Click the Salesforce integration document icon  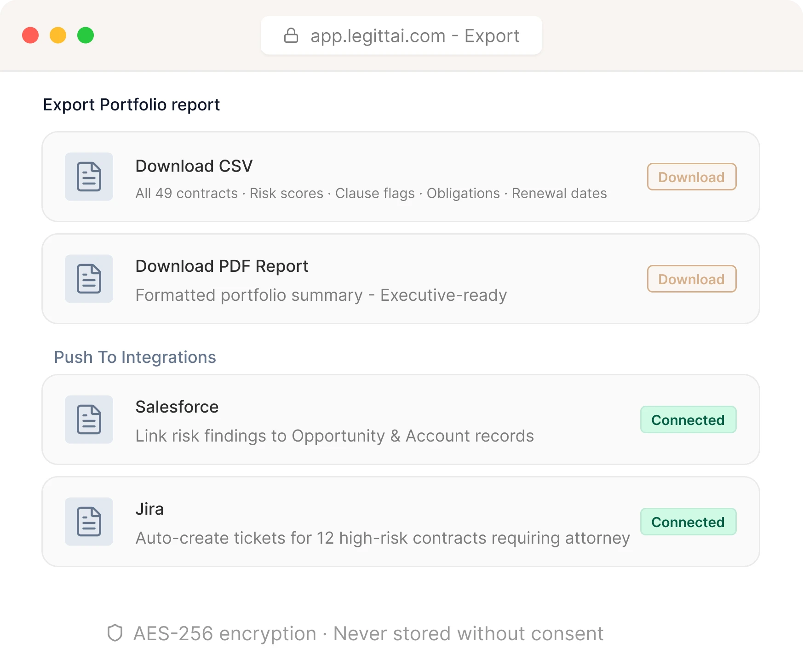[88, 419]
